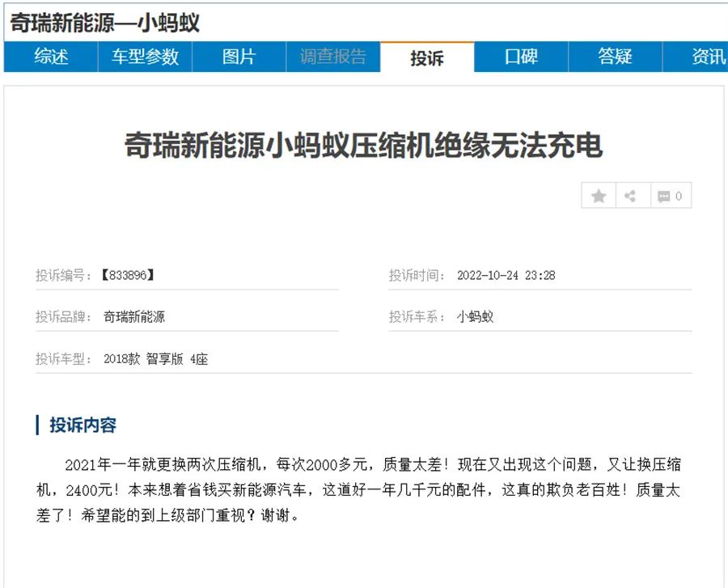Viewport: 728px width, 588px height.
Task: Click the complaint title 奇瑞新能源小蚂蚁压缩机绝缘无法充电
Action: tap(363, 146)
